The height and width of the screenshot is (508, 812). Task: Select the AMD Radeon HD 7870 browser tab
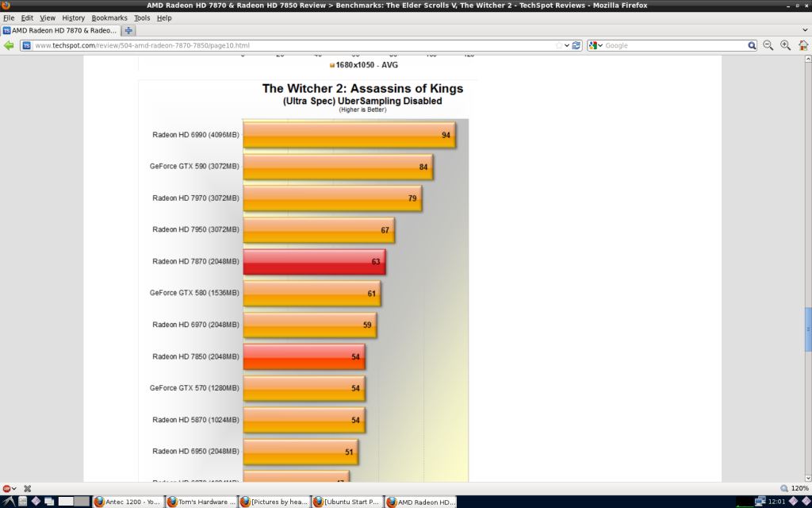click(60, 31)
